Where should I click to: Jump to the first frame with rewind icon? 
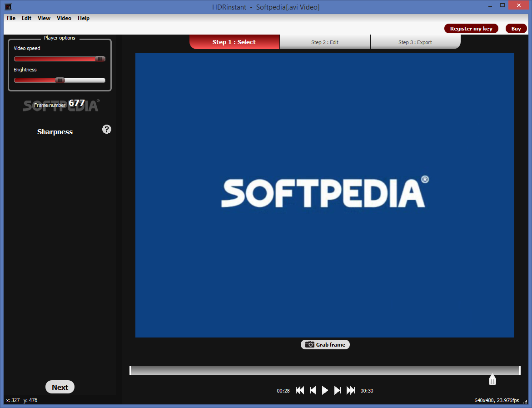(299, 390)
